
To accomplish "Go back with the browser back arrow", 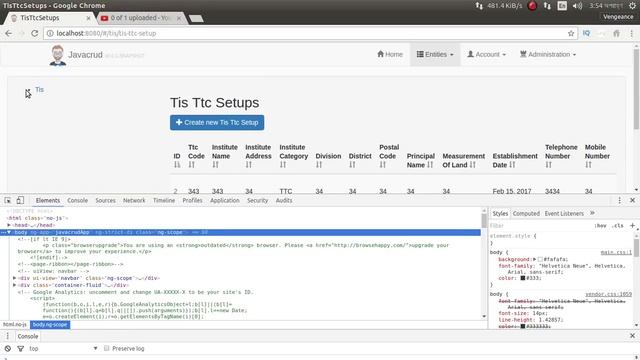I will 9,33.
